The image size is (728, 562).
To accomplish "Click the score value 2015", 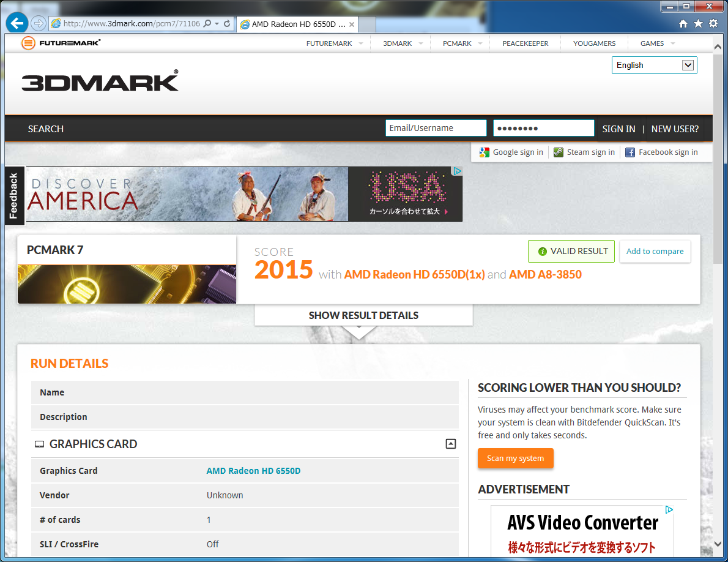I will 284,271.
